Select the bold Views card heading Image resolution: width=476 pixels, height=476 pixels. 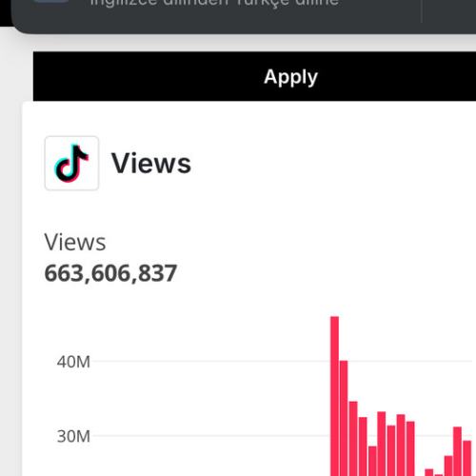point(151,163)
